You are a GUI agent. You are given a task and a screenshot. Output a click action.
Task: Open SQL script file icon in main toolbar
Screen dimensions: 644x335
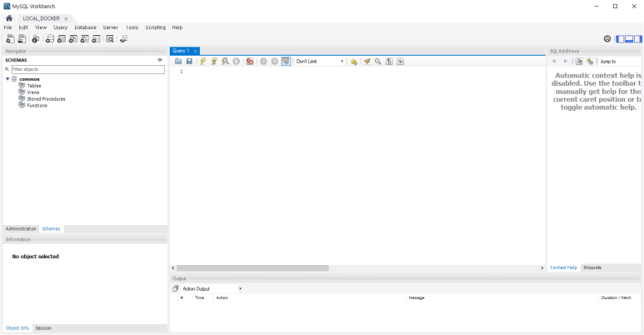click(22, 39)
